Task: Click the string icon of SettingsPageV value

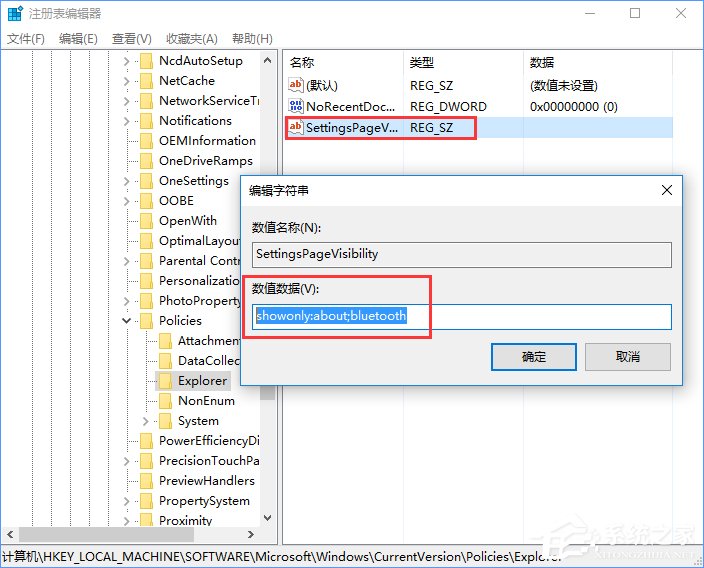Action: pyautogui.click(x=296, y=127)
